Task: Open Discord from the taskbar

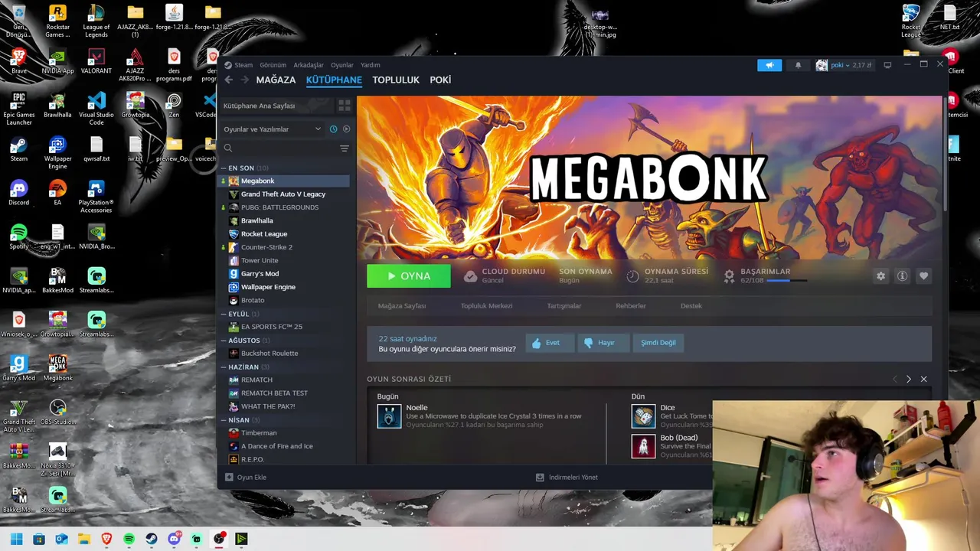Action: click(174, 539)
